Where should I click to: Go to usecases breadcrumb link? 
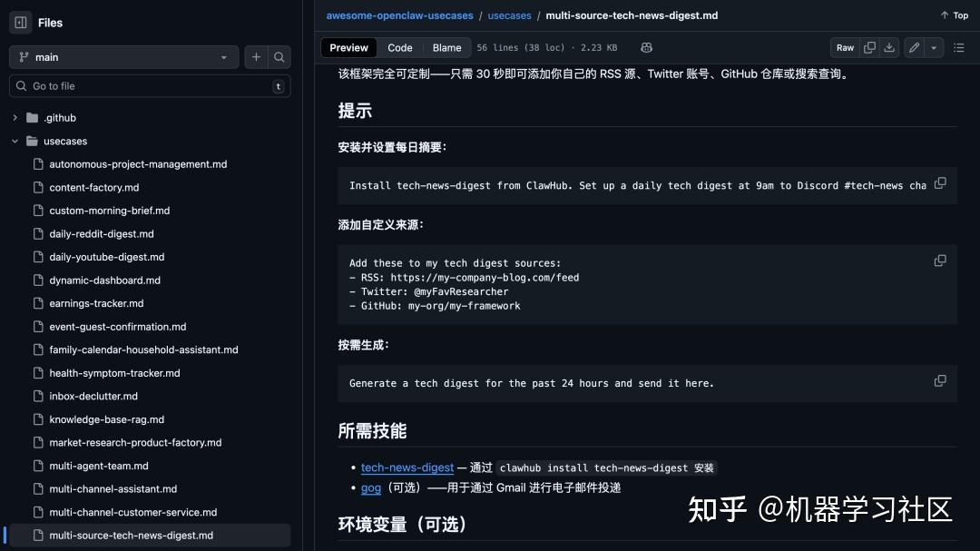click(509, 15)
